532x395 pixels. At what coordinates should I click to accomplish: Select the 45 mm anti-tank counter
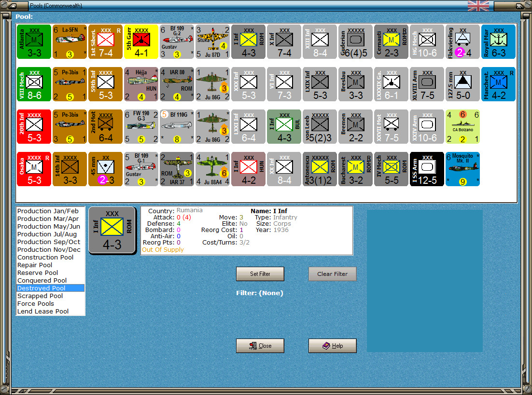point(105,169)
